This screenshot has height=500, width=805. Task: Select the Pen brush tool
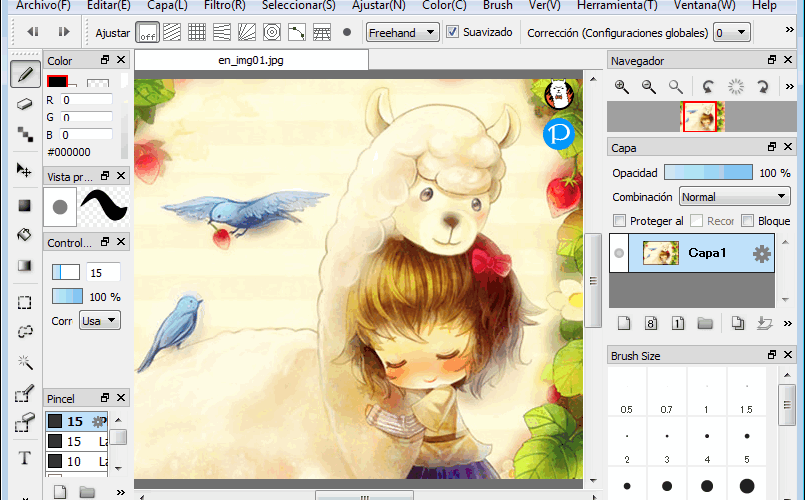[x=25, y=74]
